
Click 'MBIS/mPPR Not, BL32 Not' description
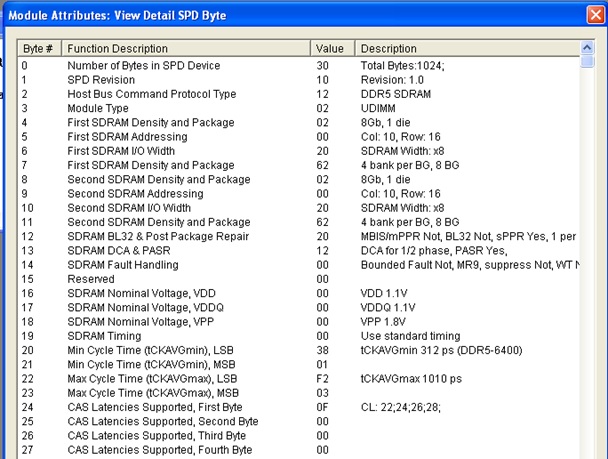tap(468, 236)
